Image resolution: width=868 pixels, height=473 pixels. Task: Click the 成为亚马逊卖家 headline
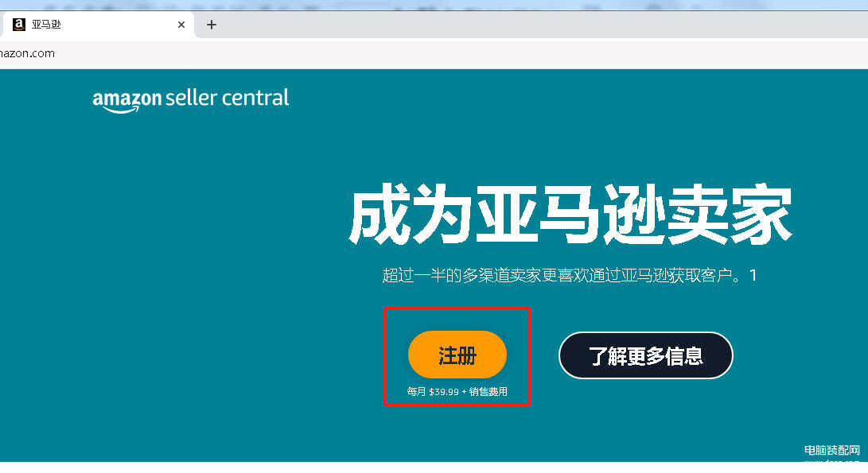point(570,215)
